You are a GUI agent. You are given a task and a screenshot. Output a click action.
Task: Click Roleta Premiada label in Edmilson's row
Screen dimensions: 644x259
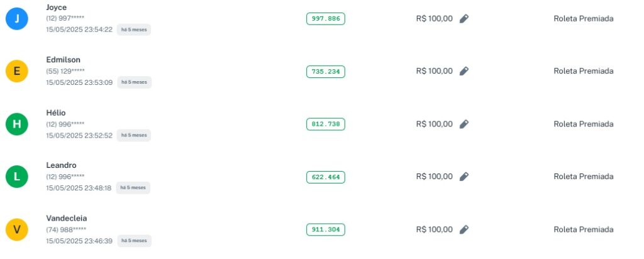(x=583, y=71)
